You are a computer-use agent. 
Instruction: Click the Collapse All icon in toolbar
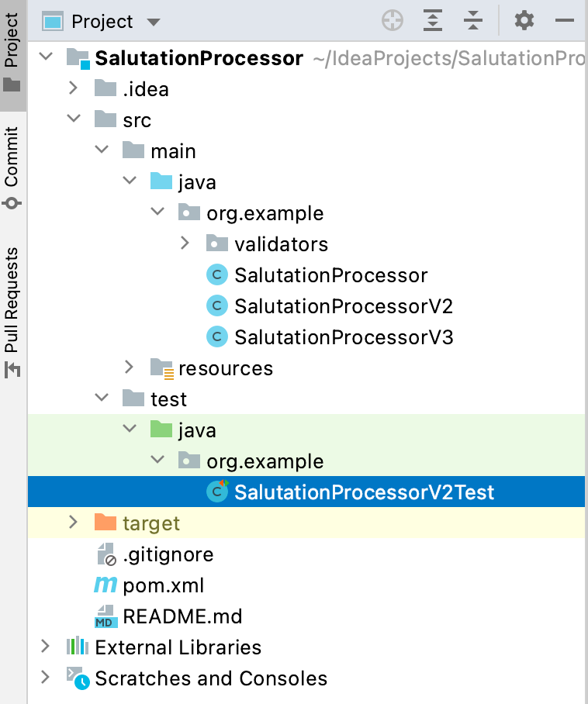[x=473, y=21]
